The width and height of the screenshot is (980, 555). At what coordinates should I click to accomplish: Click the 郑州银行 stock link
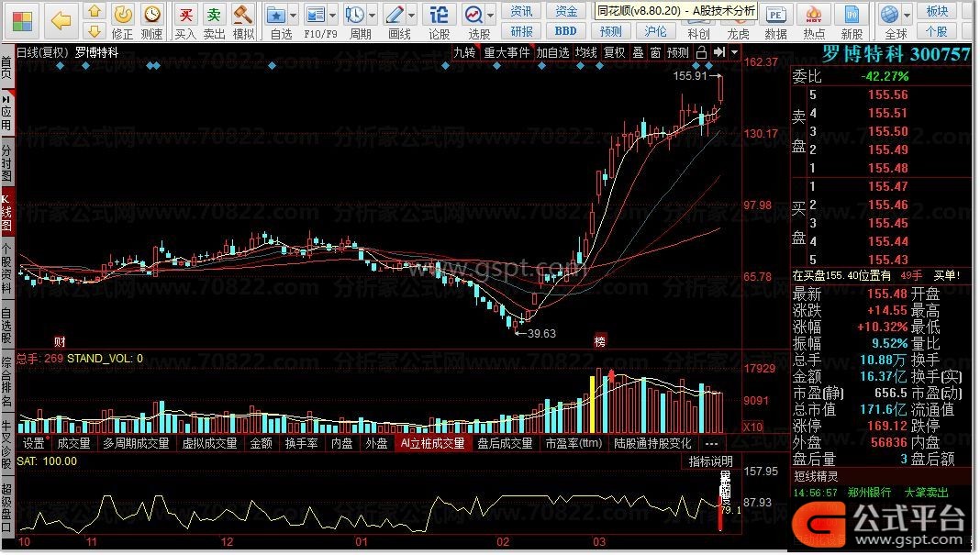[868, 493]
